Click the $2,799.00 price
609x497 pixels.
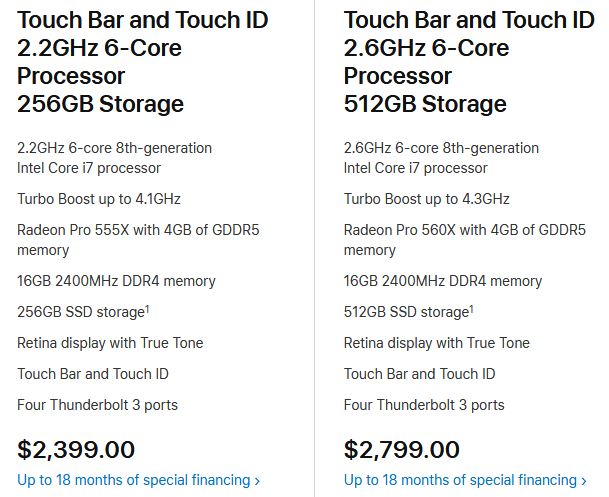tap(402, 449)
